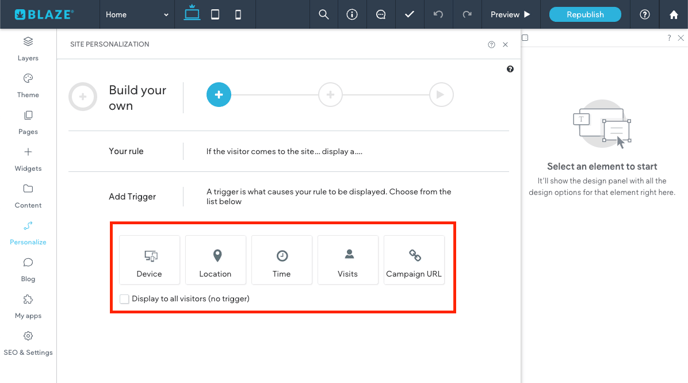Switch to mobile phone view
This screenshot has width=688, height=383.
coord(238,14)
